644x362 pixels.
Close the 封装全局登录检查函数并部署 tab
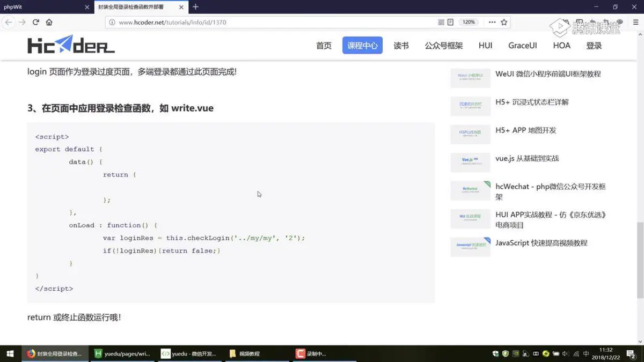click(182, 7)
